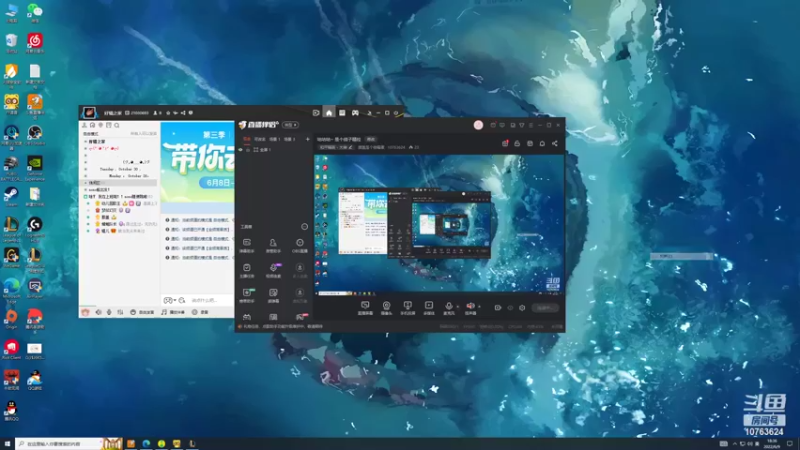Open Edge from the taskbar
This screenshot has width=800, height=450.
(146, 444)
